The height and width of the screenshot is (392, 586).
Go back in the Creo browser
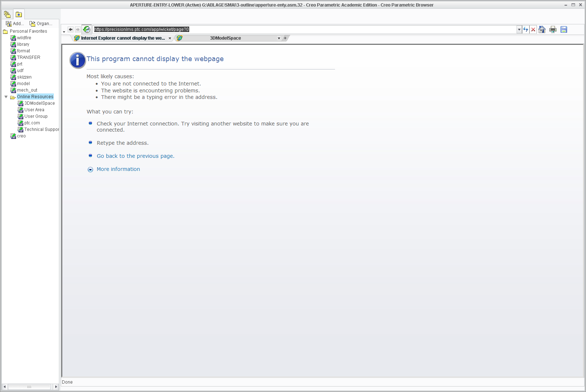coord(71,29)
